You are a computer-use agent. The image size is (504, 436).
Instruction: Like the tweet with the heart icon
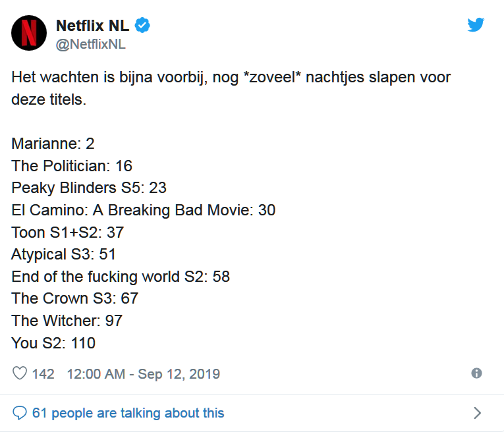point(20,373)
